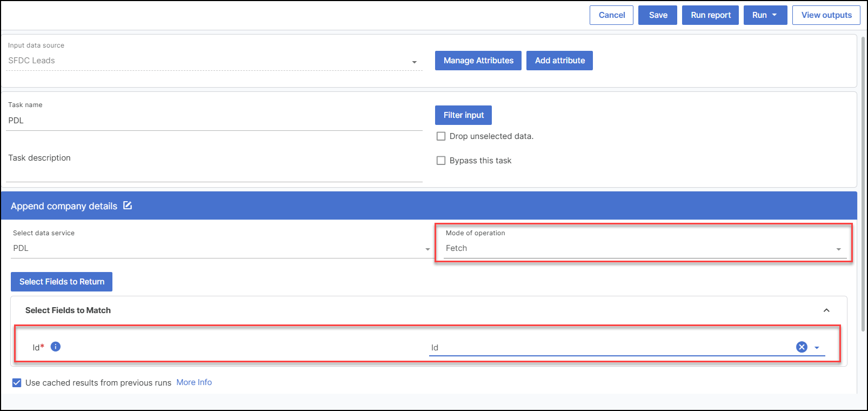
Task: Click the info icon next to Id
Action: [x=56, y=347]
